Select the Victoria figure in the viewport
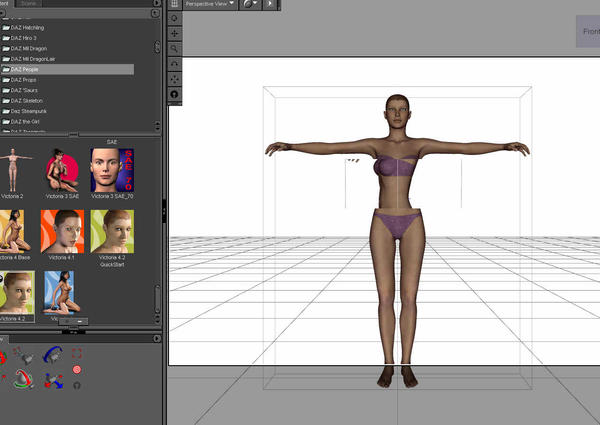The width and height of the screenshot is (600, 425). point(397,241)
